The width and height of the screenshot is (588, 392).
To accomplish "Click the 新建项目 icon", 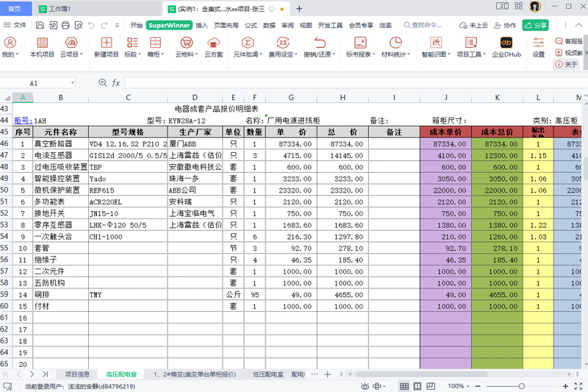I will pyautogui.click(x=106, y=47).
